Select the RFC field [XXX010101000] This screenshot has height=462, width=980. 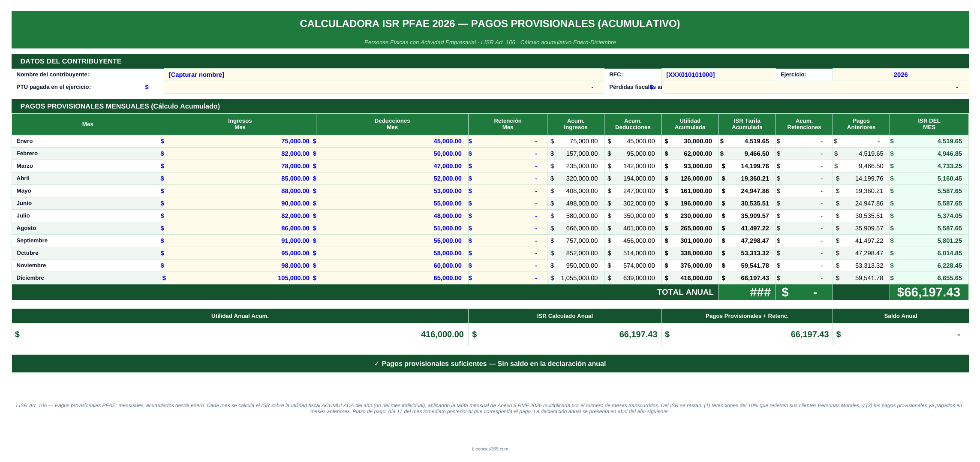718,75
